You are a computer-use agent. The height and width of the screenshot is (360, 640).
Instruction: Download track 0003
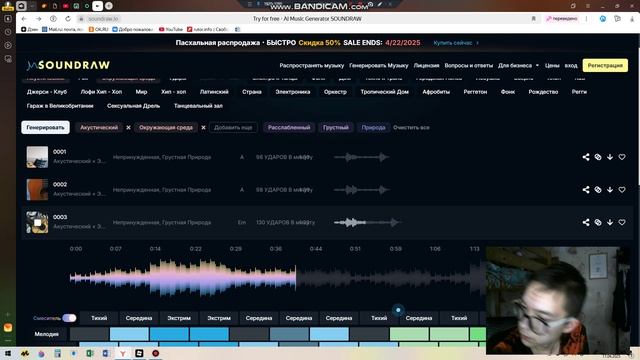tap(610, 222)
